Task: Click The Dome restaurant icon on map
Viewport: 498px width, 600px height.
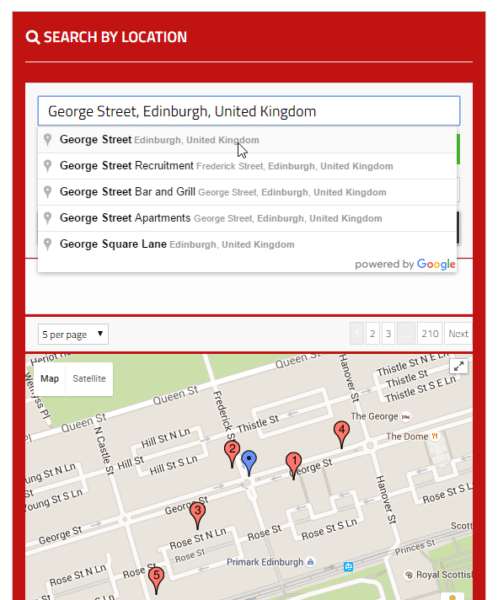Action: coord(435,436)
